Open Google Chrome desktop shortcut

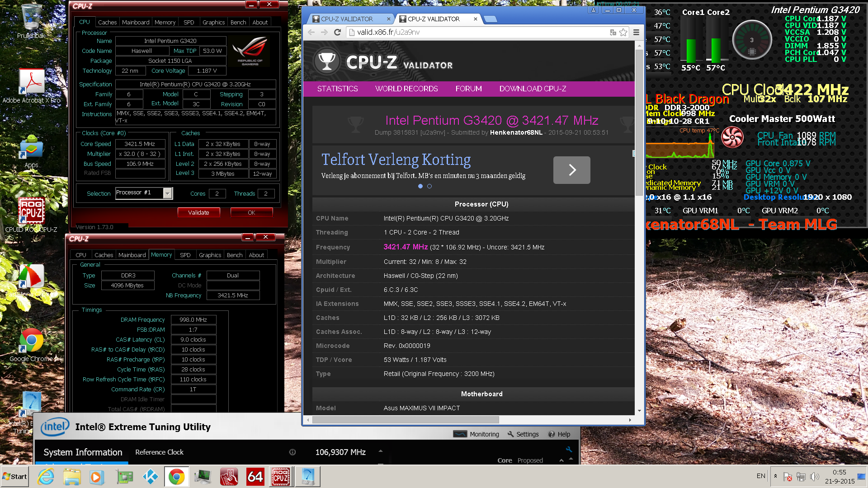tap(31, 344)
